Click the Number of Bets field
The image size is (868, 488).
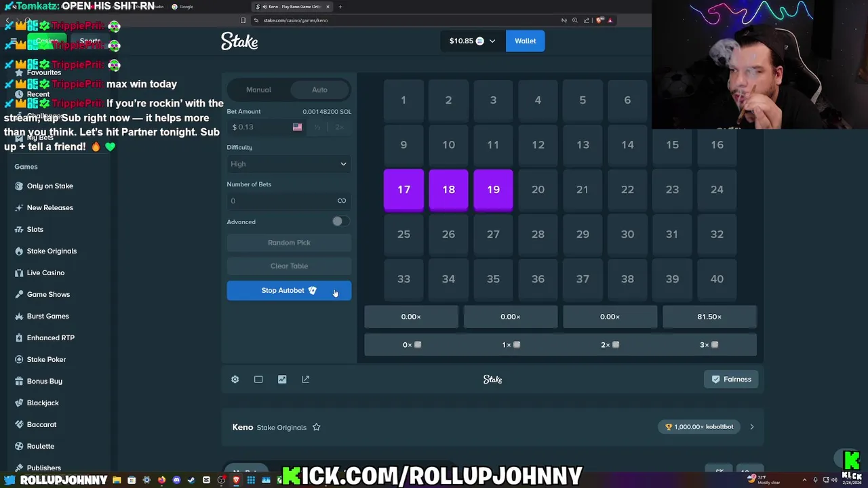289,201
